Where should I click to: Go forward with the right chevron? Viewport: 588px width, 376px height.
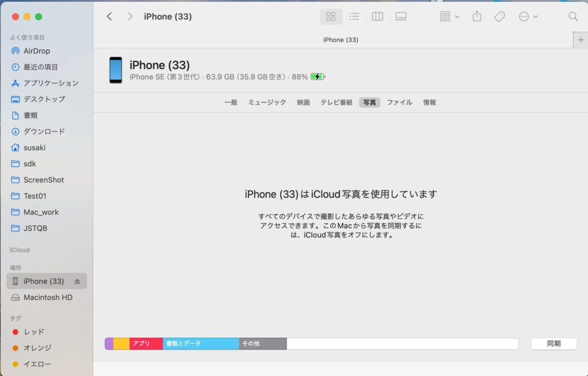point(130,17)
